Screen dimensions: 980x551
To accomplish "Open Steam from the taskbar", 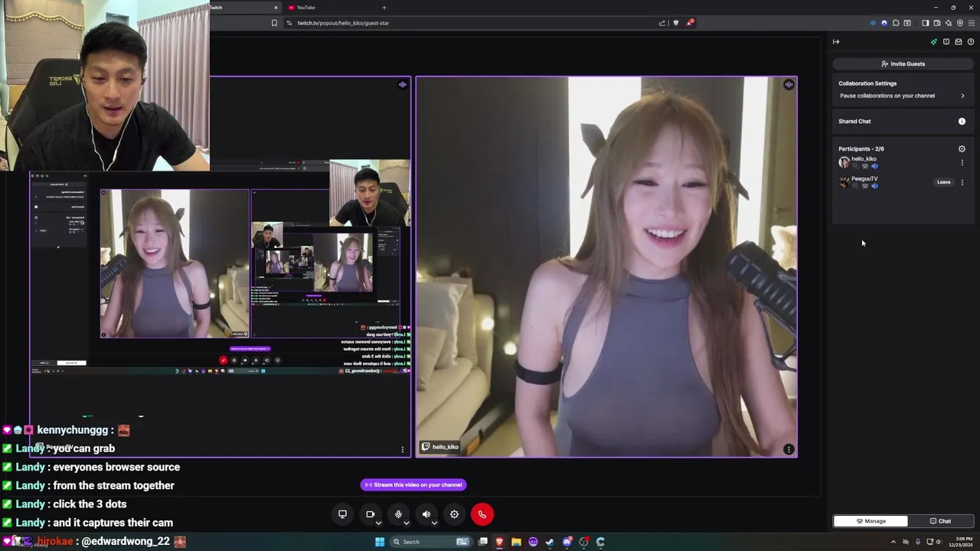I will pos(550,542).
